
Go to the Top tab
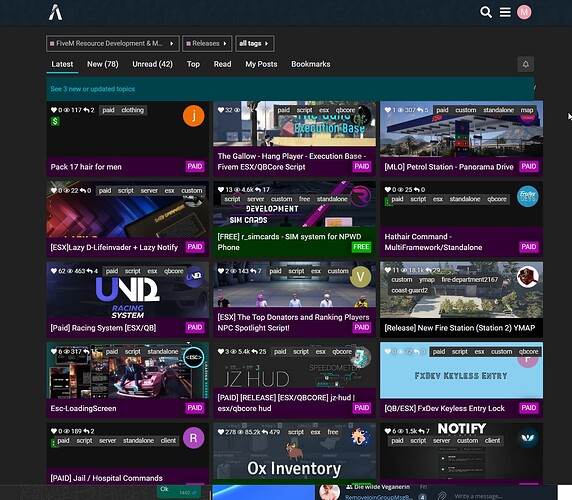coord(193,64)
